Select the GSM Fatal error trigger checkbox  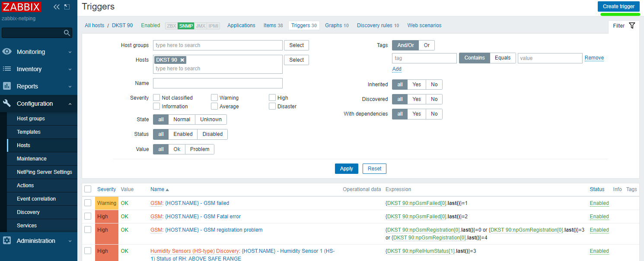pos(88,216)
